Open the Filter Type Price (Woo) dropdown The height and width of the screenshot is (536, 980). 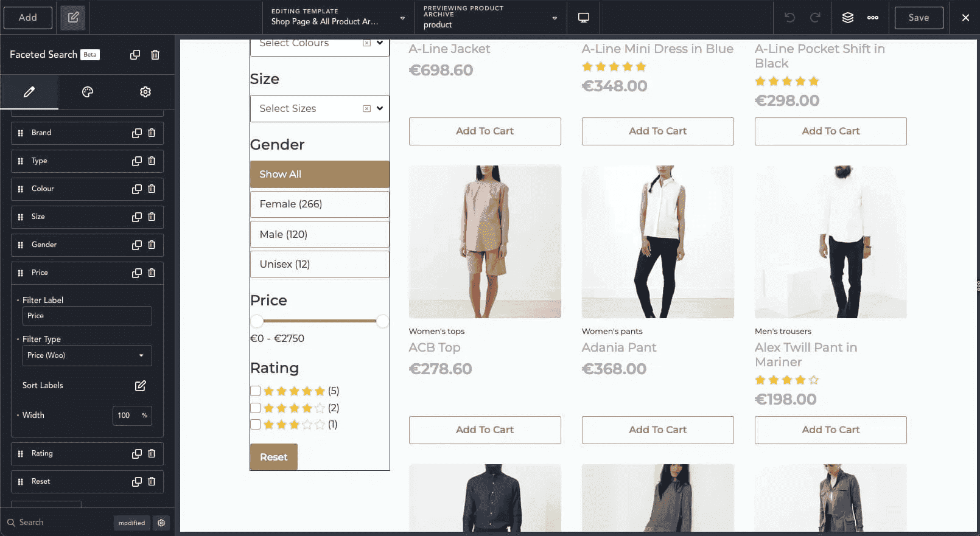pos(87,355)
